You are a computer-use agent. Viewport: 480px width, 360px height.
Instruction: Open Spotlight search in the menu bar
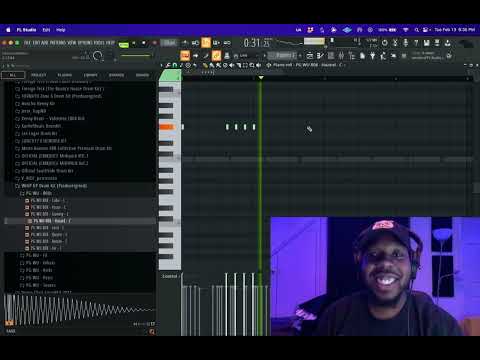(416, 30)
